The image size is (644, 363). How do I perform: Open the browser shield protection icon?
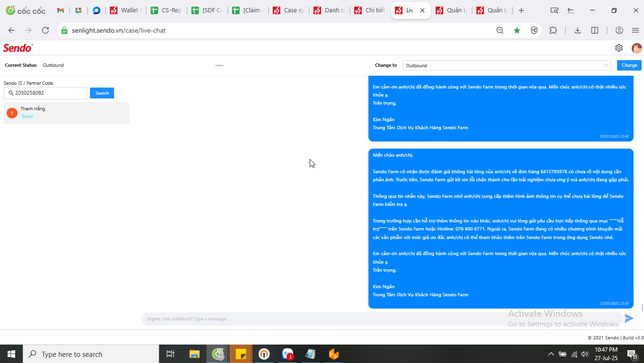point(534,30)
